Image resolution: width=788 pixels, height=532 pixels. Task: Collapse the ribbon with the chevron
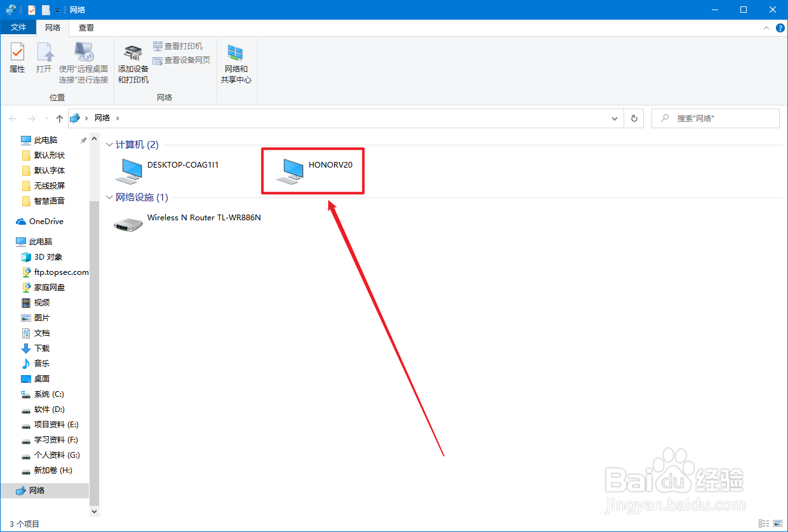pos(767,28)
